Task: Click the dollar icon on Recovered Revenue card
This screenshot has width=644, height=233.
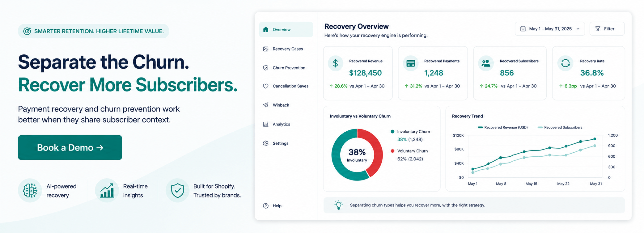Action: click(x=336, y=63)
